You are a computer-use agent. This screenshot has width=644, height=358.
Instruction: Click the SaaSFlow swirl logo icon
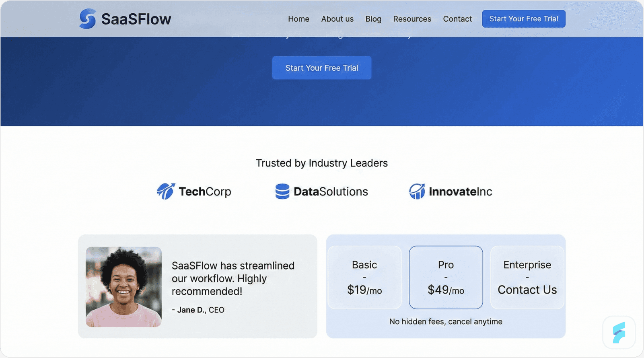pyautogui.click(x=87, y=19)
